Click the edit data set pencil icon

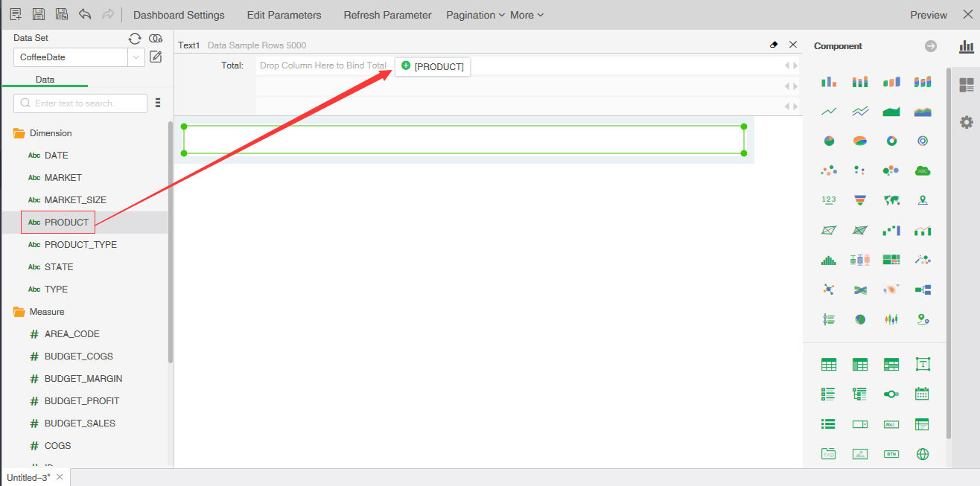(156, 57)
